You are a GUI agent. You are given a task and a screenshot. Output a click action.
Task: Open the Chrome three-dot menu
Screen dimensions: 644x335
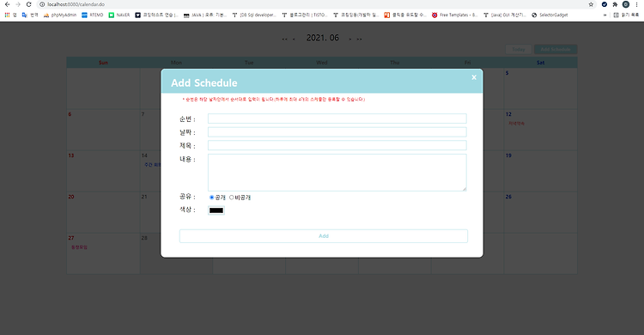636,4
